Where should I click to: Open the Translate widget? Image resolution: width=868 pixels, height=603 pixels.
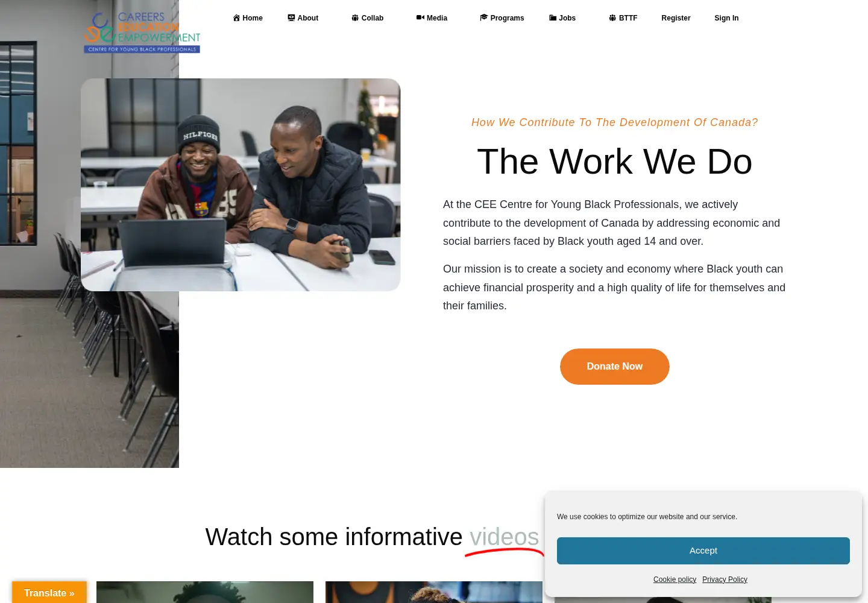(49, 593)
